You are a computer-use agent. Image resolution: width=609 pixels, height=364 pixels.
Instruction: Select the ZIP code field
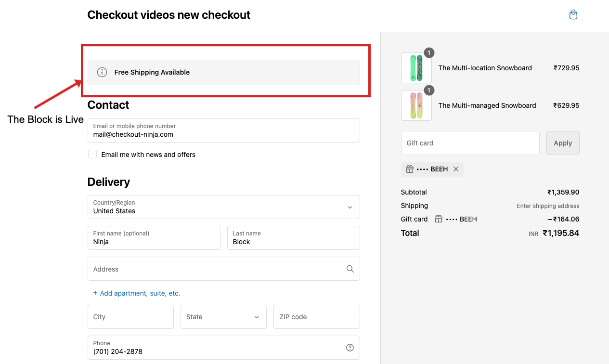[x=316, y=317]
